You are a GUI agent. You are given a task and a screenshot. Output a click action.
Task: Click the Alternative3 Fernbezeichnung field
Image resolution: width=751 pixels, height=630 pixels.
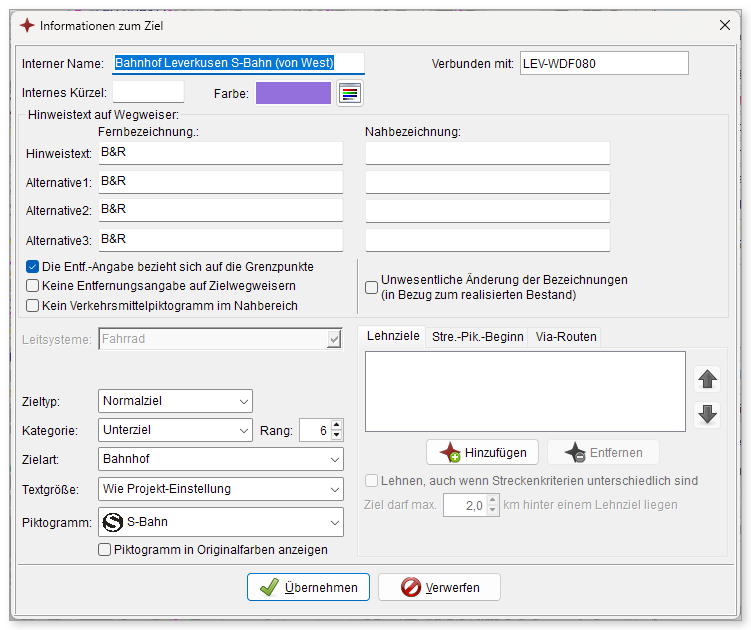[221, 240]
